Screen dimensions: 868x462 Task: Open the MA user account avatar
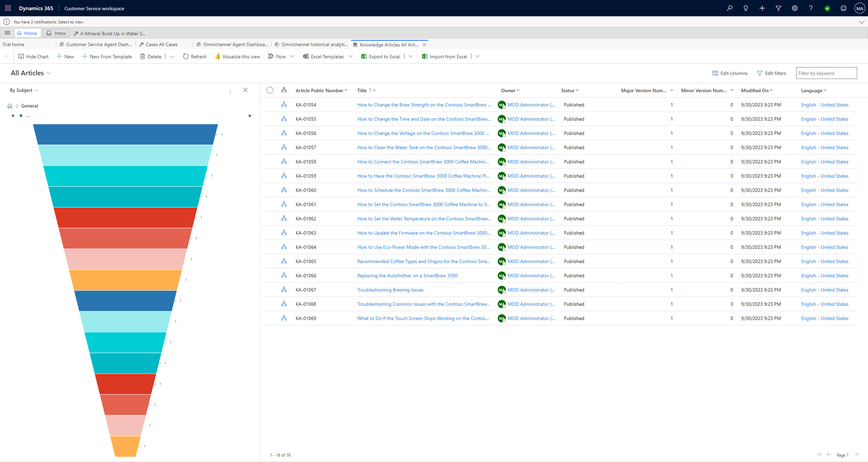tap(860, 8)
